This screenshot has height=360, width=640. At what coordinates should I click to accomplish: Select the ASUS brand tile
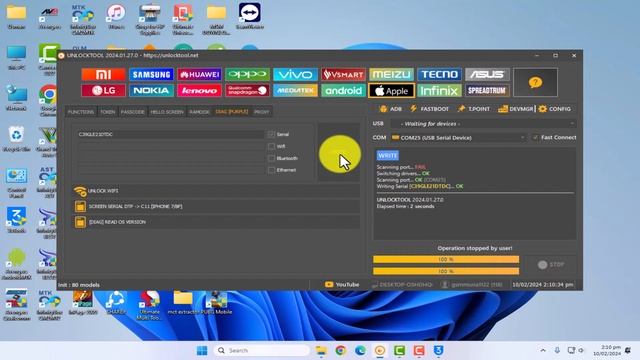[487, 74]
